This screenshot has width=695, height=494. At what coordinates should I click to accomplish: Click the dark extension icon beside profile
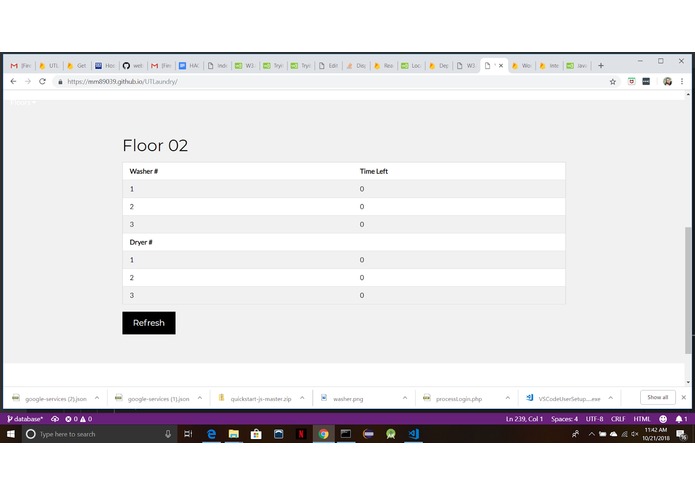646,82
